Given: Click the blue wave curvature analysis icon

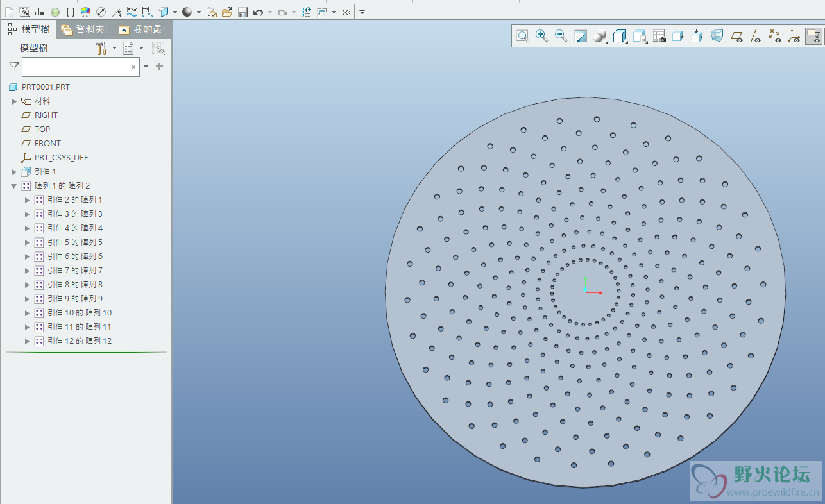Looking at the screenshot, I should pos(132,12).
